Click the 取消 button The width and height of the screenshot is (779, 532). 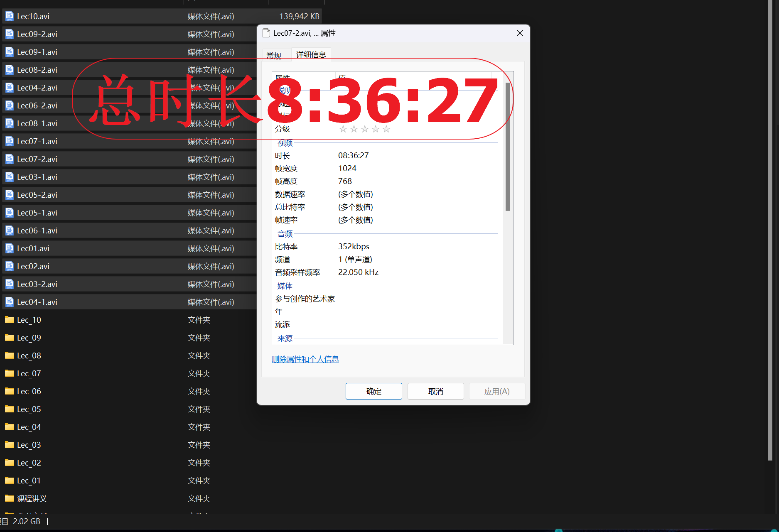click(x=435, y=391)
